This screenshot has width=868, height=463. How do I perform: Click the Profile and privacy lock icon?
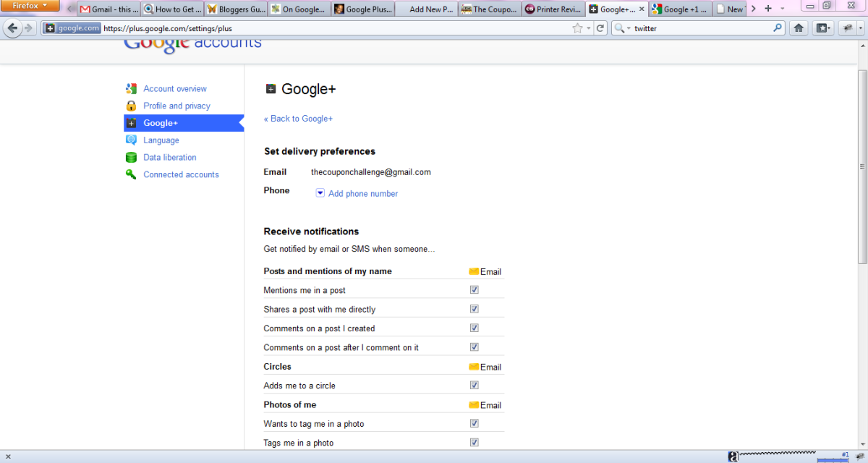[131, 106]
